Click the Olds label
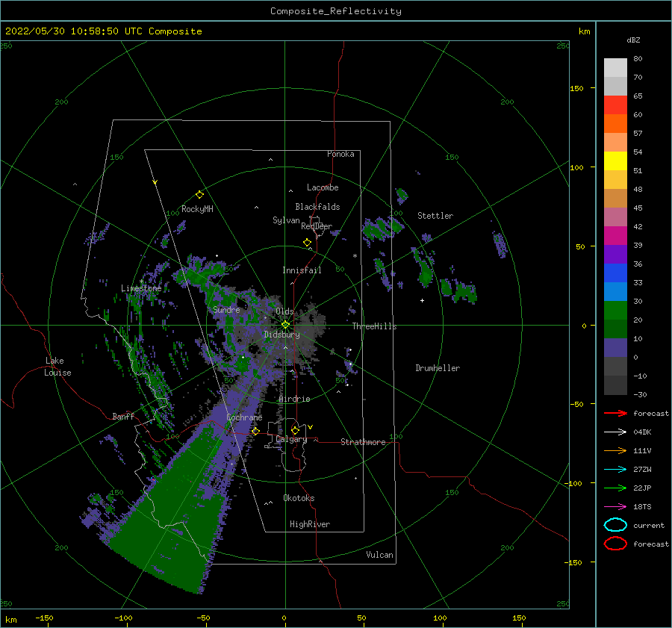The width and height of the screenshot is (672, 628). (284, 311)
